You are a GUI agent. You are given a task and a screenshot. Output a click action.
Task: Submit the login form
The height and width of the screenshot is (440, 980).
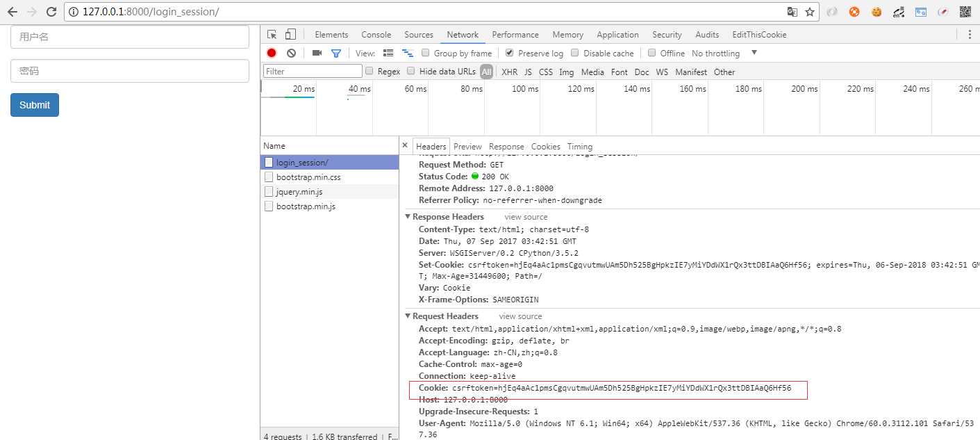(35, 105)
